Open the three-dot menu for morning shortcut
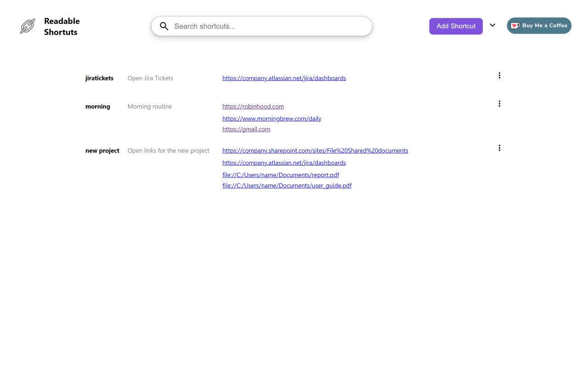 [x=499, y=103]
